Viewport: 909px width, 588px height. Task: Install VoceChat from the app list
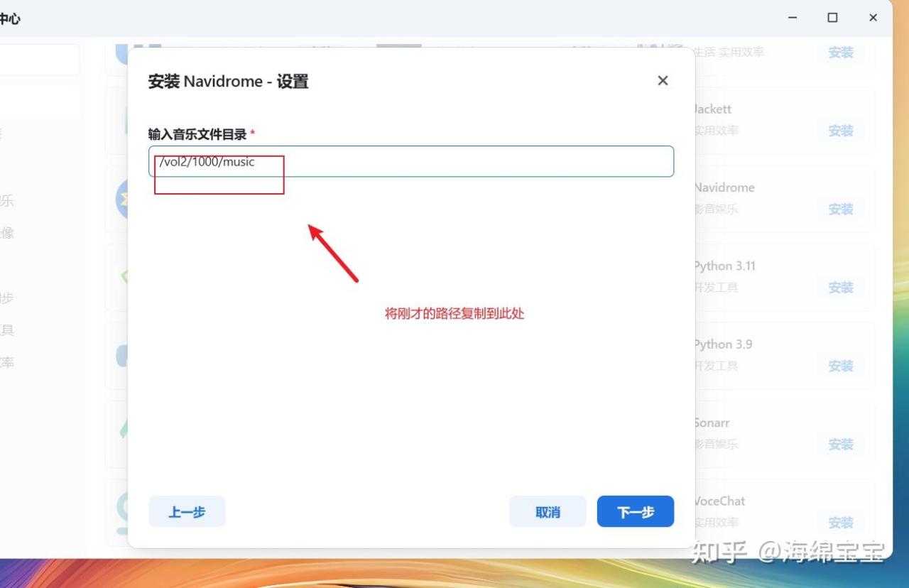pos(841,522)
